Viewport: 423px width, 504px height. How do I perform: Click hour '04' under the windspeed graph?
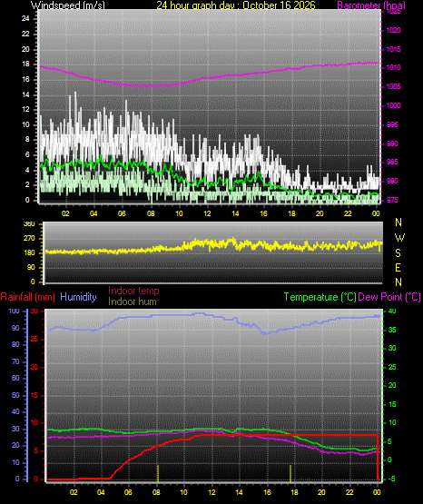(93, 213)
